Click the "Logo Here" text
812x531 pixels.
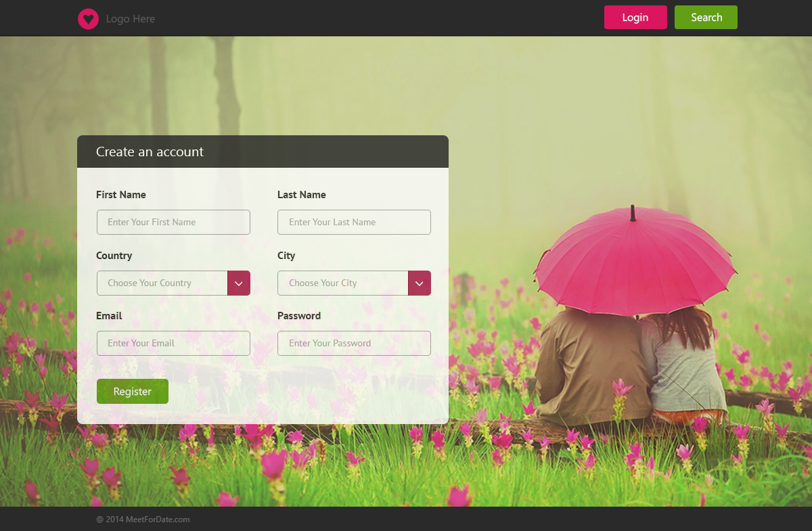click(131, 19)
